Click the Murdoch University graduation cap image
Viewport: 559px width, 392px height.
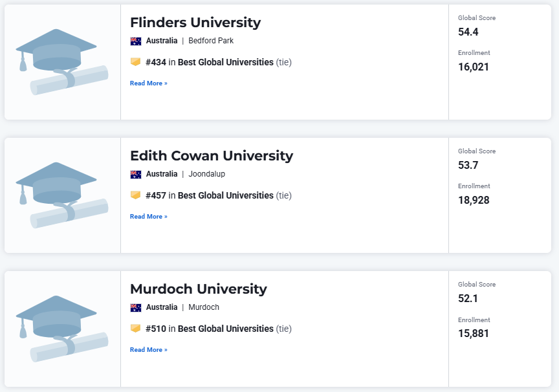(x=62, y=329)
